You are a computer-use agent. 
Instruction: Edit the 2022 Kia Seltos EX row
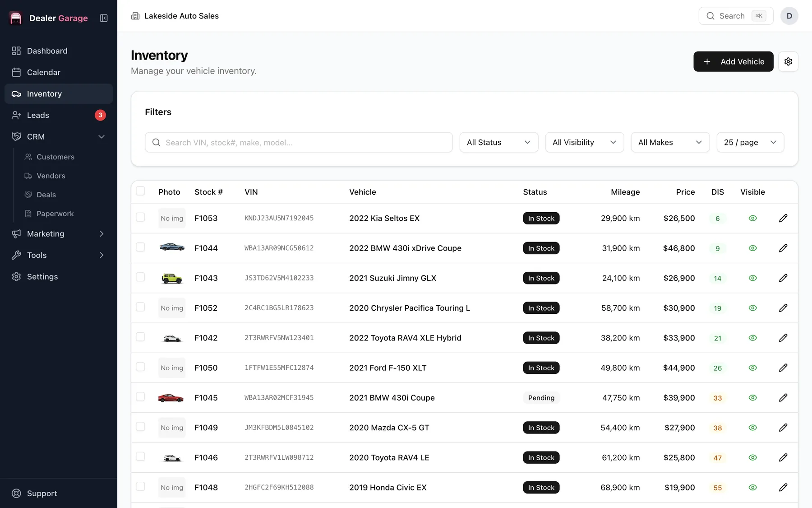[783, 218]
